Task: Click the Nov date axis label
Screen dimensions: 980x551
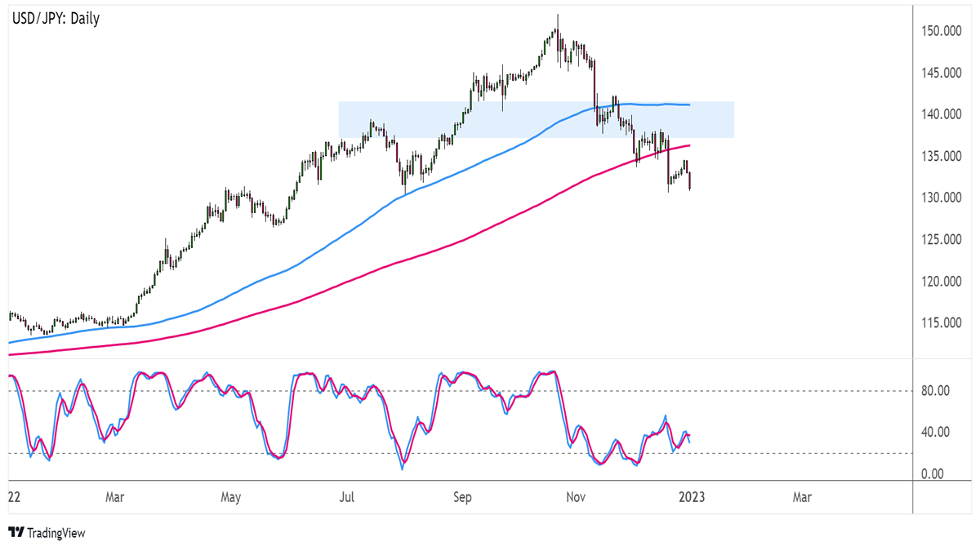Action: (x=577, y=496)
